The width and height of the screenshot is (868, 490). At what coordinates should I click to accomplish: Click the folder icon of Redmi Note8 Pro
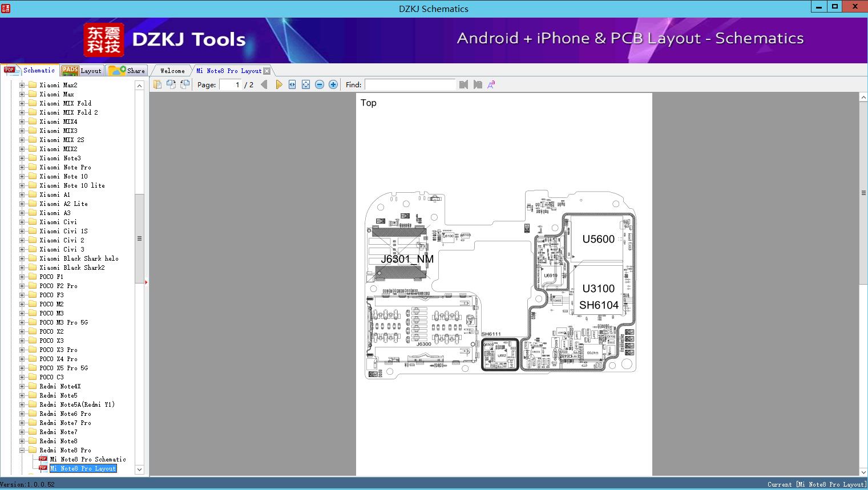tap(33, 450)
